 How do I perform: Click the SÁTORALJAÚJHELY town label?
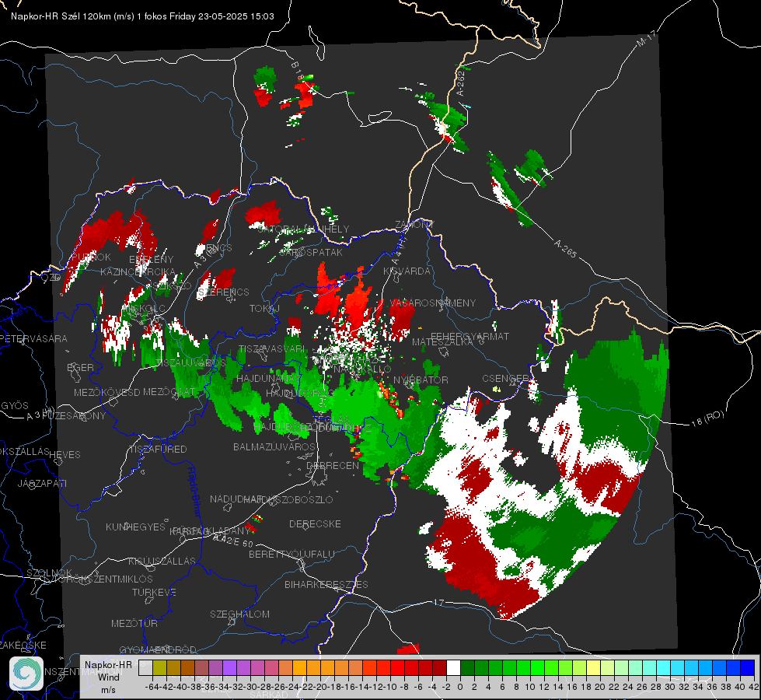coord(303,229)
